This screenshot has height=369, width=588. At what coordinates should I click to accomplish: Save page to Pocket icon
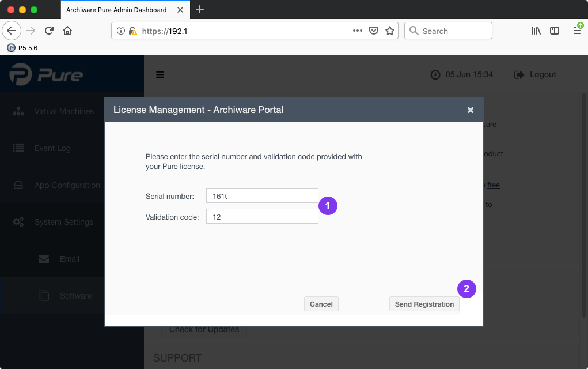point(374,31)
